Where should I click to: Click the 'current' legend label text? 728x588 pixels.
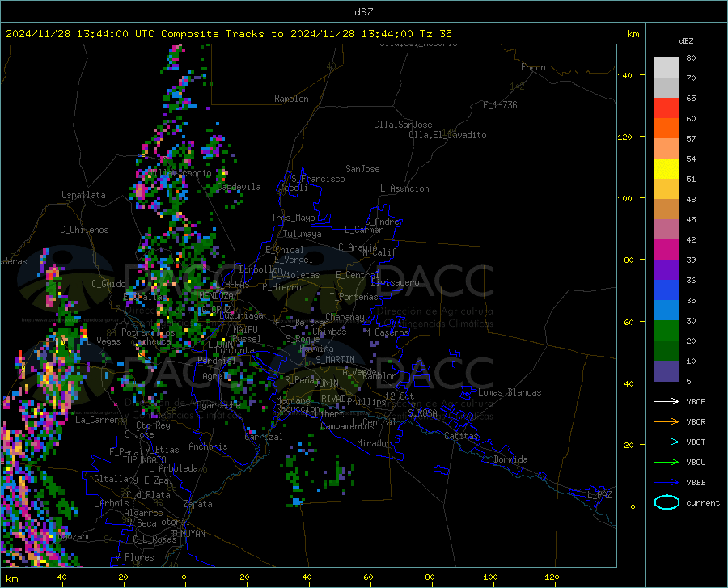(x=703, y=502)
